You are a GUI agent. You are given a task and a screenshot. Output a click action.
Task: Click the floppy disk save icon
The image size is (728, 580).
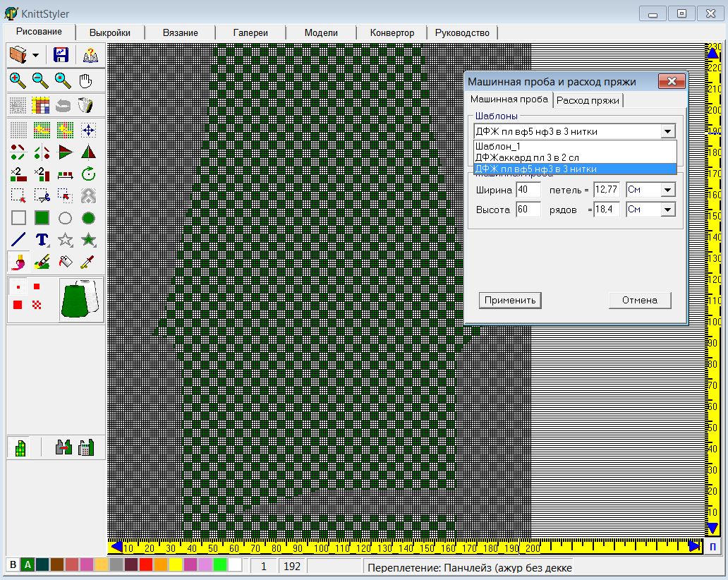pos(61,55)
